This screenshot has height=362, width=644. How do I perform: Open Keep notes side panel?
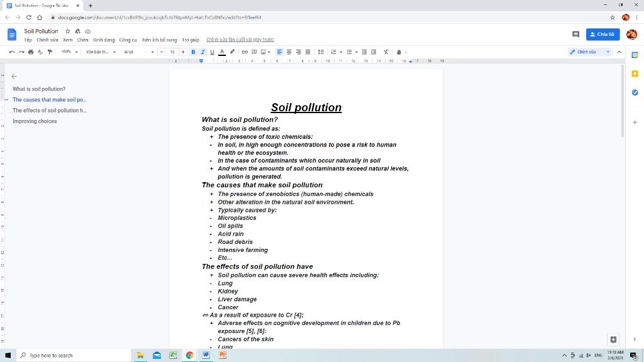coord(635,74)
